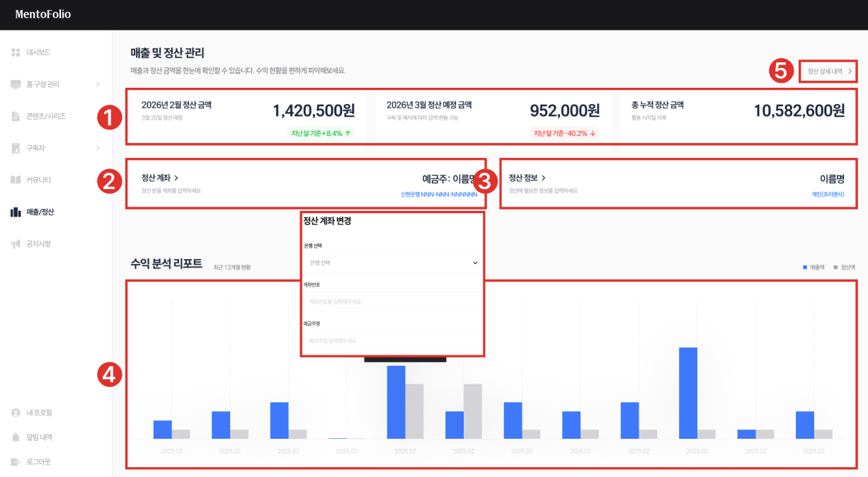Click the 로그아웃 exit icon
Screen dimensions: 868x477
tap(16, 461)
